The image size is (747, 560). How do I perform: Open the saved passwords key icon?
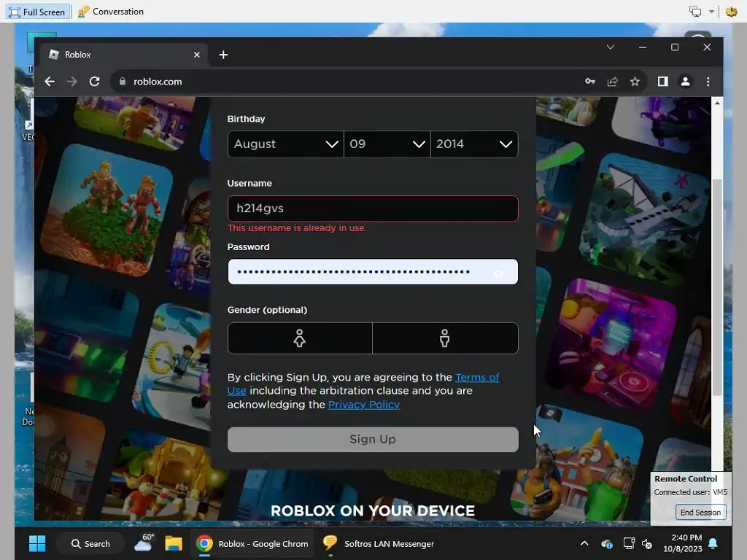[589, 82]
